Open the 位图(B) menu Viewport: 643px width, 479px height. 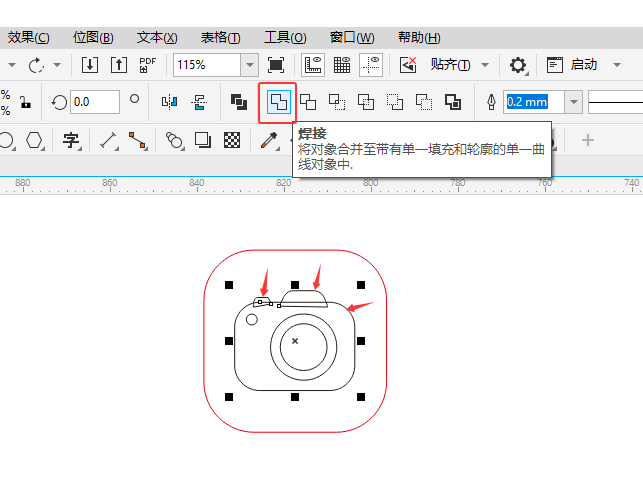[x=93, y=38]
